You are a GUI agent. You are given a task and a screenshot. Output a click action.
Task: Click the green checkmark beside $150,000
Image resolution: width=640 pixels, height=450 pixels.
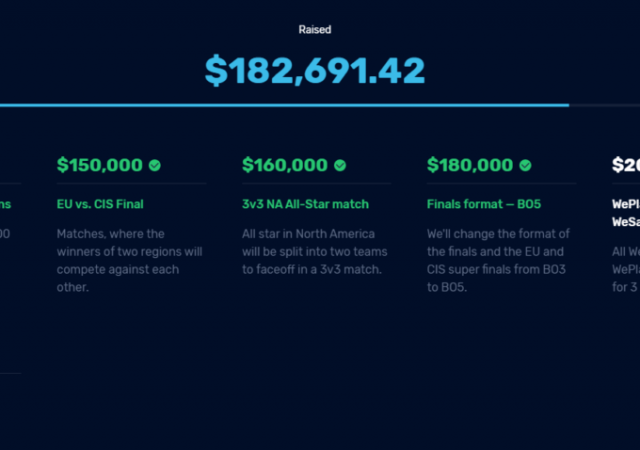click(155, 165)
